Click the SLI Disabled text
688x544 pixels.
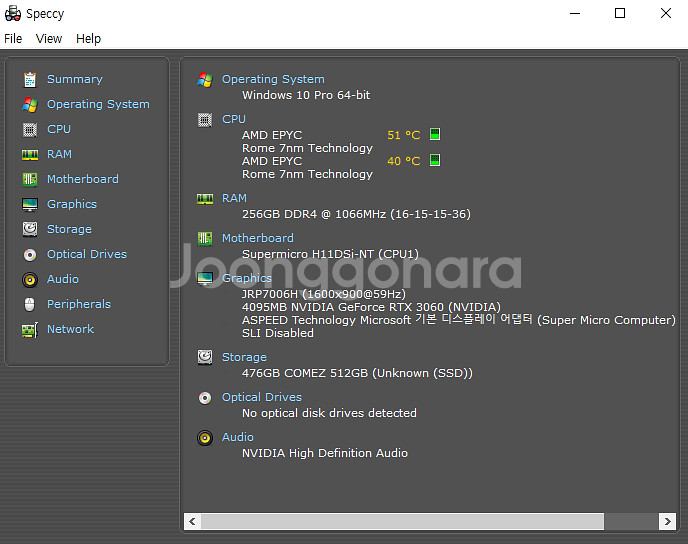coord(278,333)
